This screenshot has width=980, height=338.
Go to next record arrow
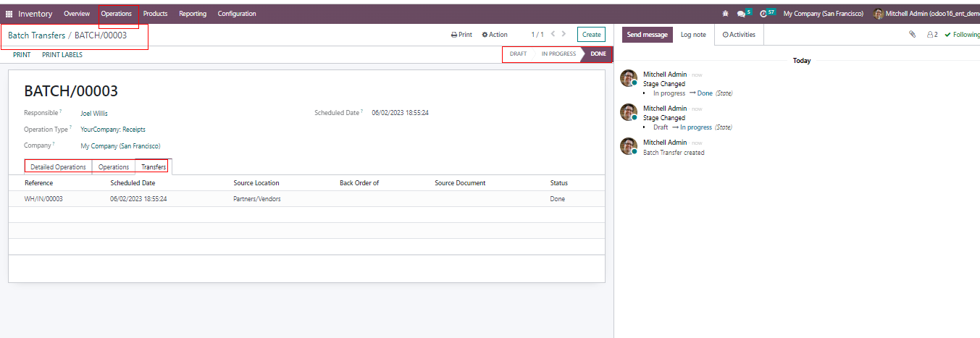565,34
